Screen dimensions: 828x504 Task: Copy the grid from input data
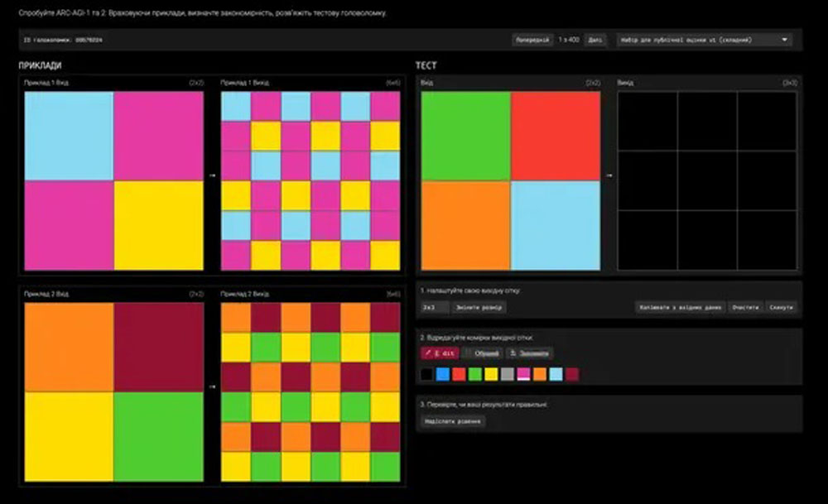click(x=679, y=307)
